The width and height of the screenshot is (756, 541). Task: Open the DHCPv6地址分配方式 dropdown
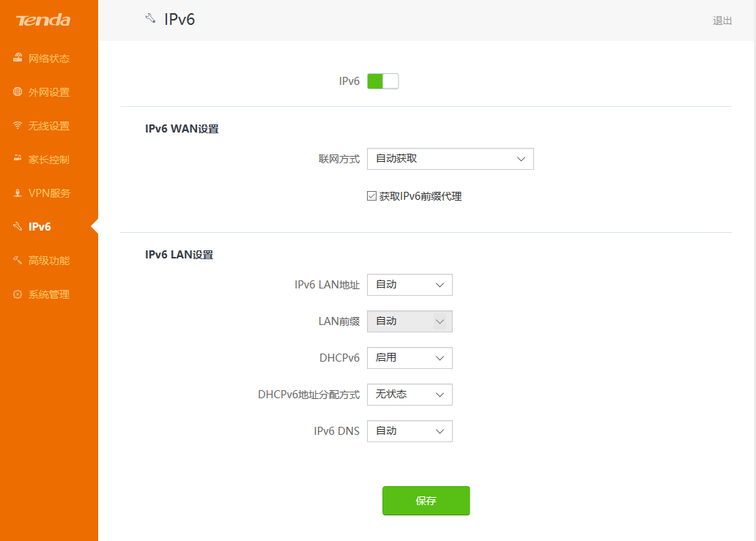(409, 395)
